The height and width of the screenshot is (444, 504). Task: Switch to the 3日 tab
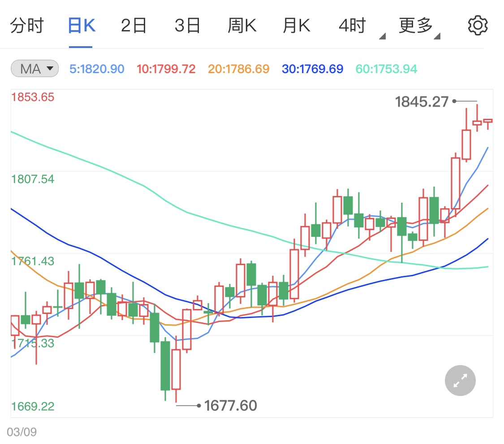pos(187,26)
